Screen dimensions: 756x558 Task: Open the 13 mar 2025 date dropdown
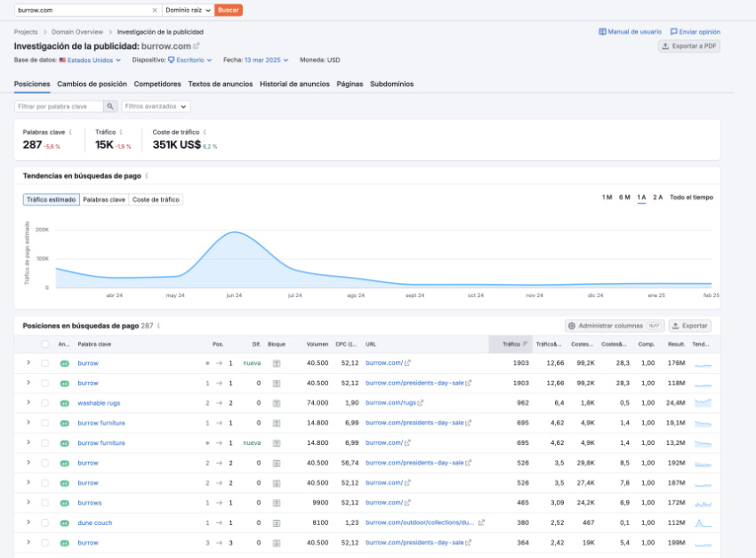click(266, 61)
